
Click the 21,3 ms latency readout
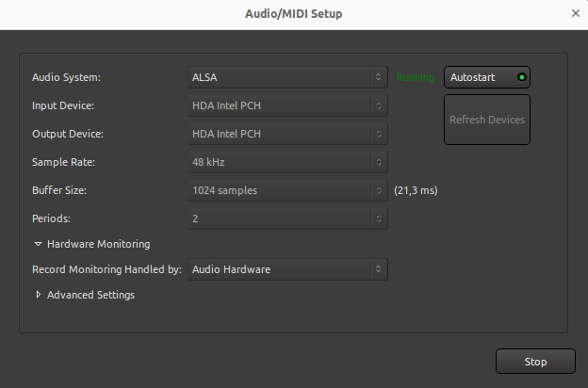coord(416,190)
